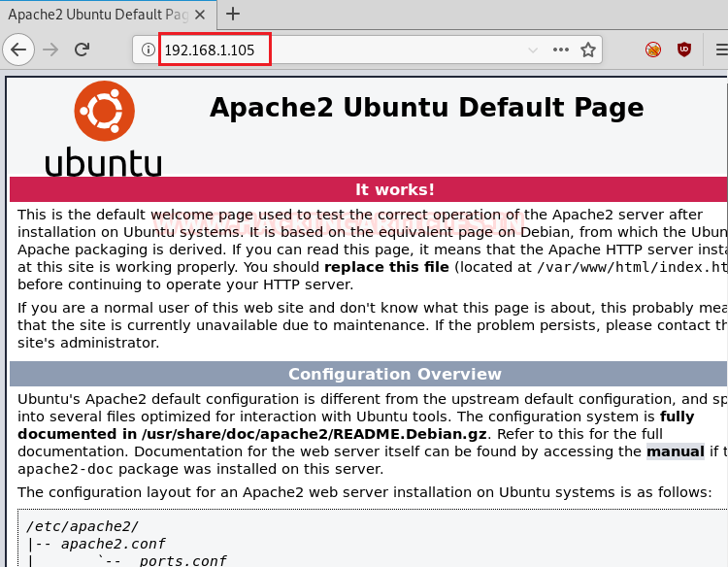Go back with the back arrow button

point(18,50)
